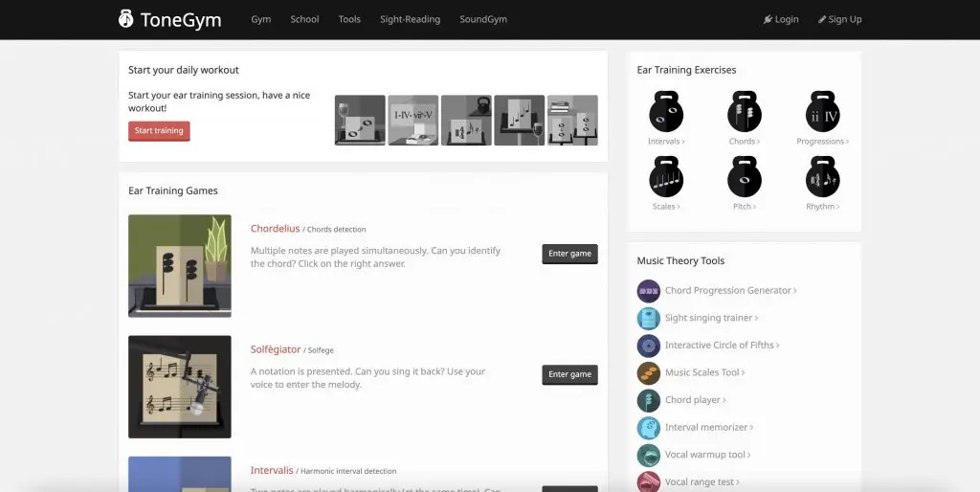Open the Chord Progression Generator link
The image size is (980, 492).
pyautogui.click(x=730, y=291)
